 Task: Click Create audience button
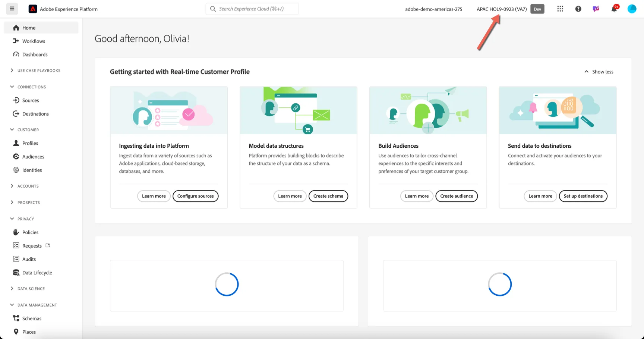457,196
